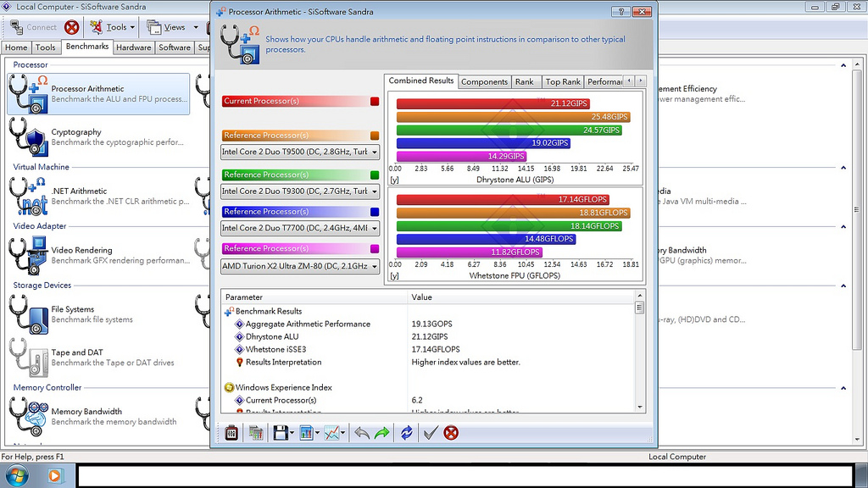Select the Video Rendering benchmark icon

pyautogui.click(x=28, y=256)
